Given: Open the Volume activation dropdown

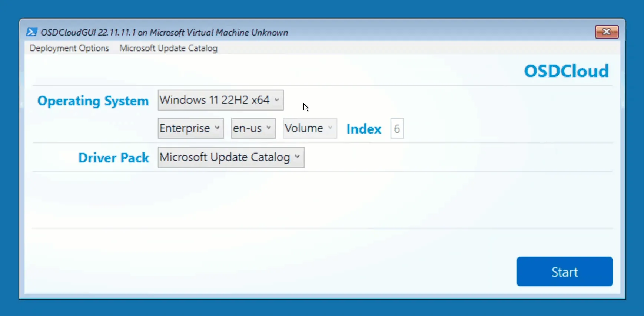Looking at the screenshot, I should (x=310, y=128).
